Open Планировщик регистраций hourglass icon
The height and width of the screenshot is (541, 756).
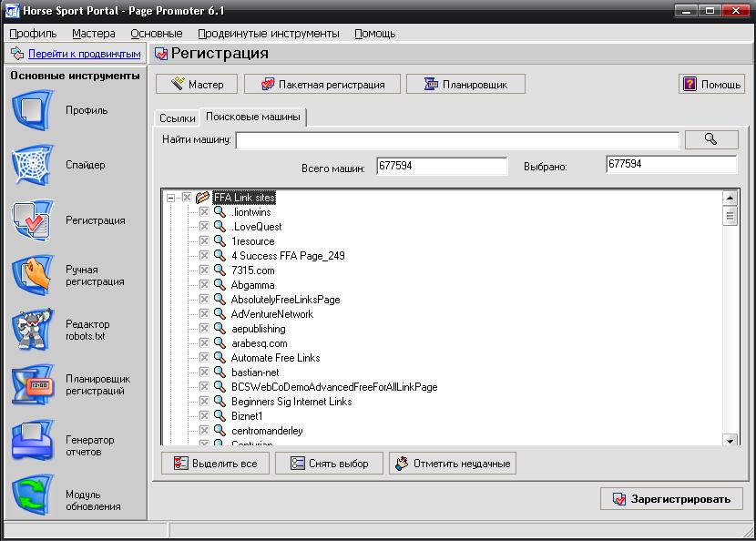tap(34, 385)
